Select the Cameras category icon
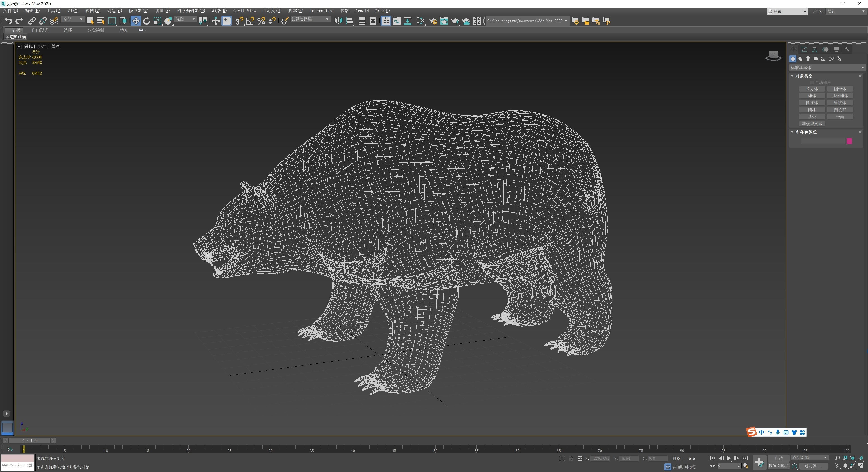The image size is (868, 472). [x=816, y=59]
